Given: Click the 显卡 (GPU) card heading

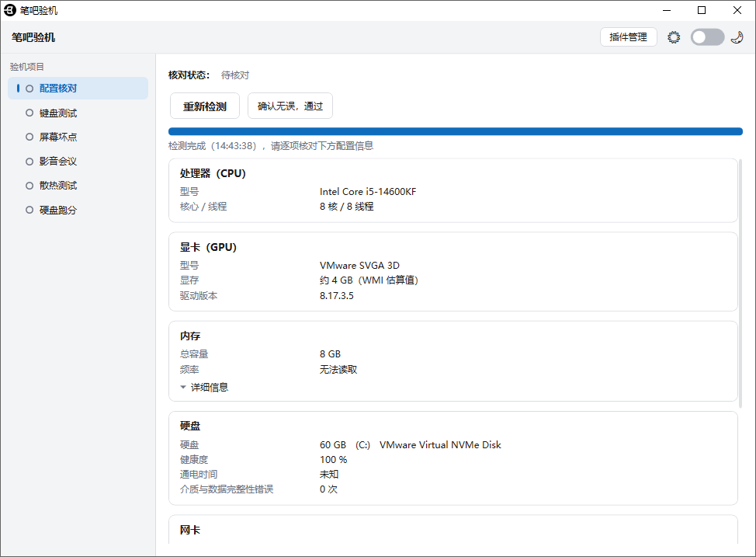Looking at the screenshot, I should (208, 247).
